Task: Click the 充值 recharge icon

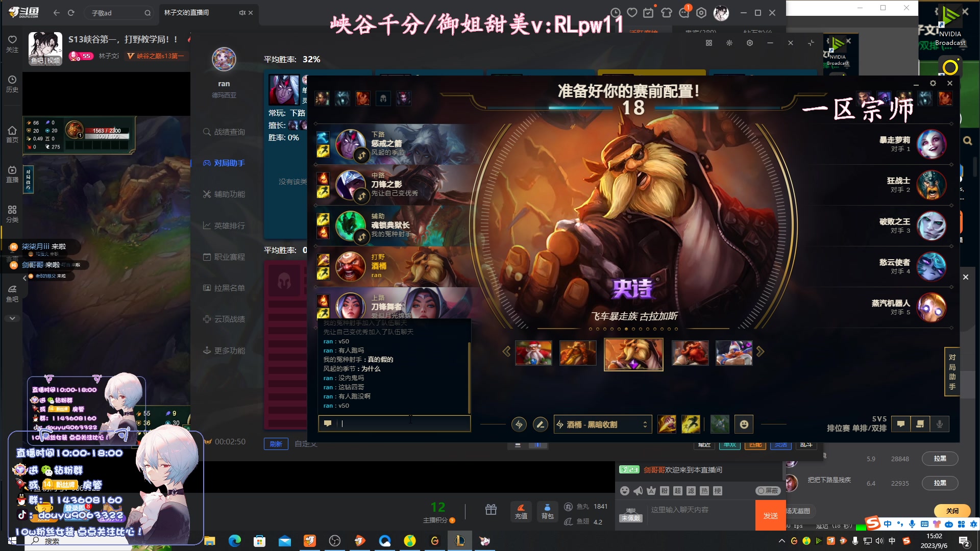Action: (521, 511)
